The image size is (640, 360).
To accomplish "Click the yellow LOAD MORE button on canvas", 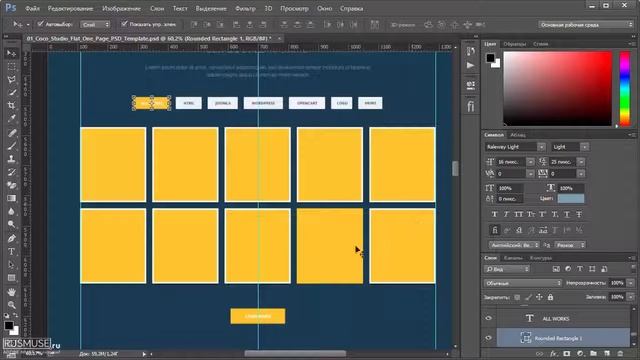I will click(x=258, y=316).
